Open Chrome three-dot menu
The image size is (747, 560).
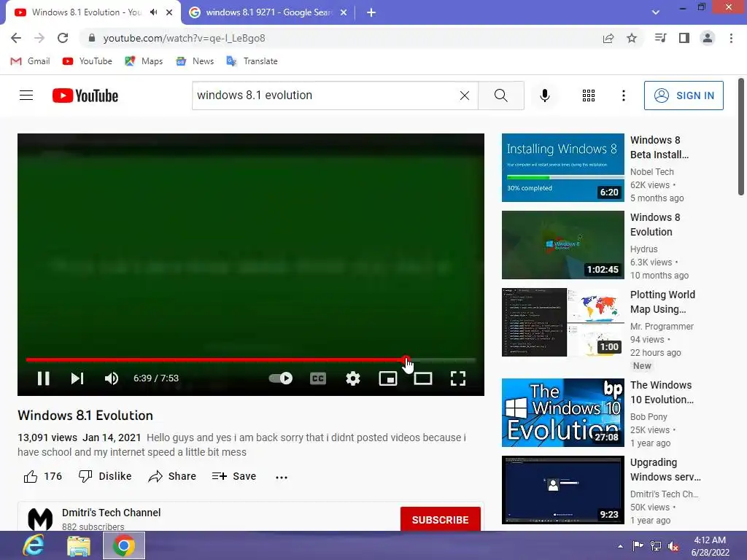coord(731,38)
